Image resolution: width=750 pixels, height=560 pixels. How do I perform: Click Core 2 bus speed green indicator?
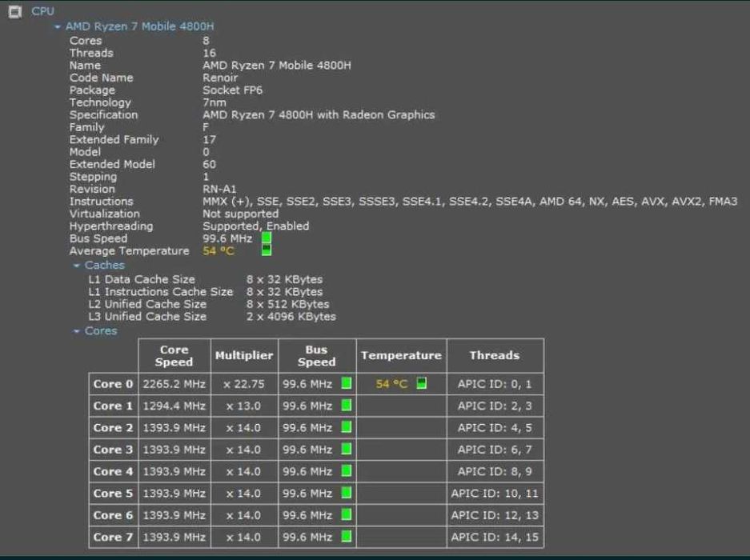click(346, 428)
